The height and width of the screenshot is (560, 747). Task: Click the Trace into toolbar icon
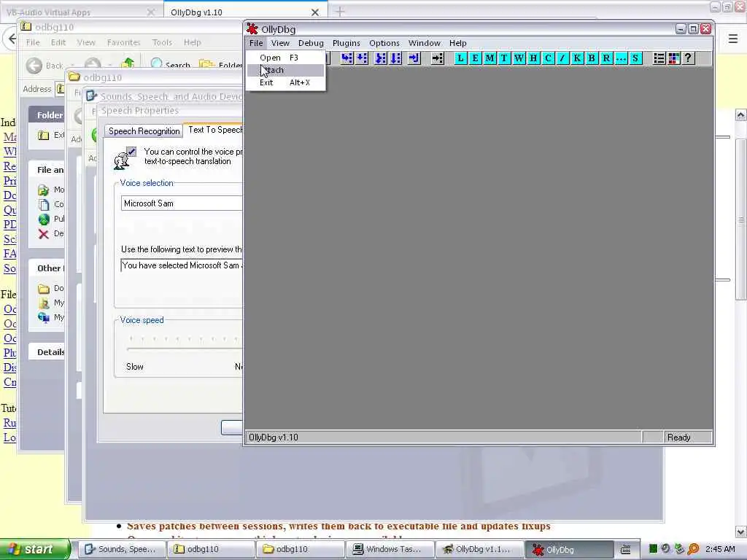point(381,58)
